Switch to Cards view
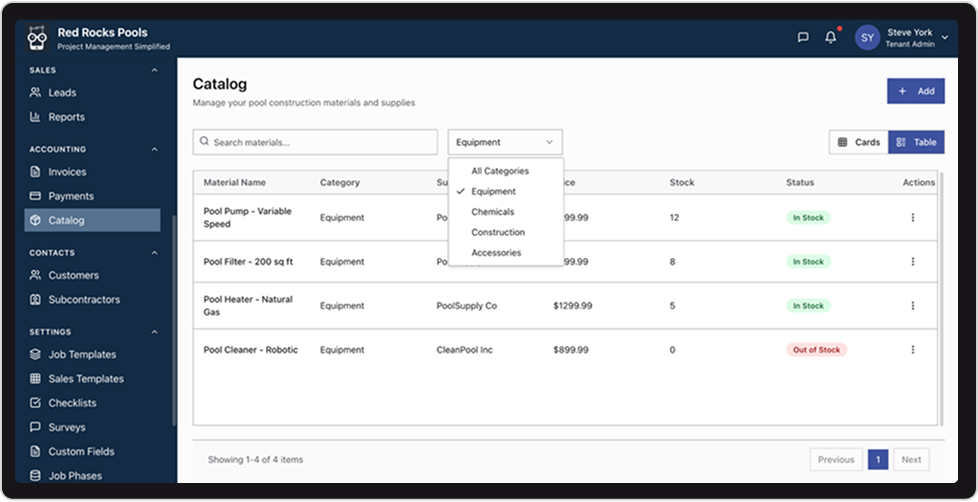This screenshot has height=502, width=978. point(858,142)
